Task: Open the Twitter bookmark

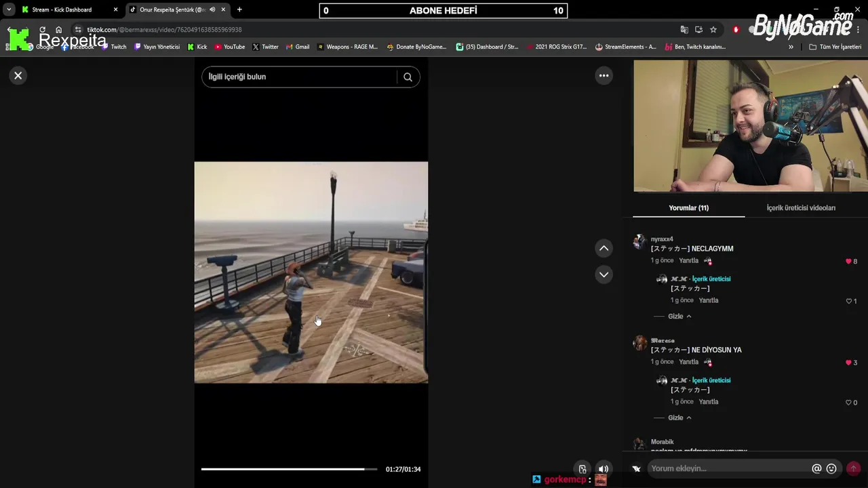Action: 265,47
